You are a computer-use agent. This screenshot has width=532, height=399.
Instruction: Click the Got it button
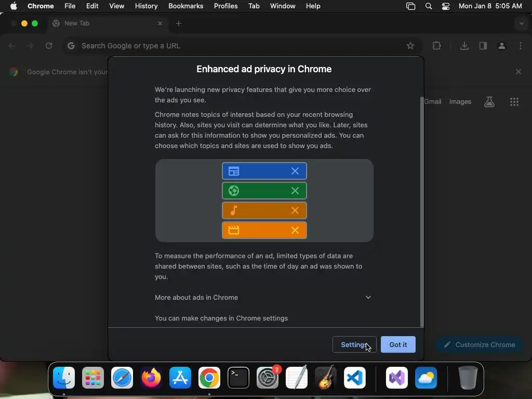pyautogui.click(x=398, y=344)
